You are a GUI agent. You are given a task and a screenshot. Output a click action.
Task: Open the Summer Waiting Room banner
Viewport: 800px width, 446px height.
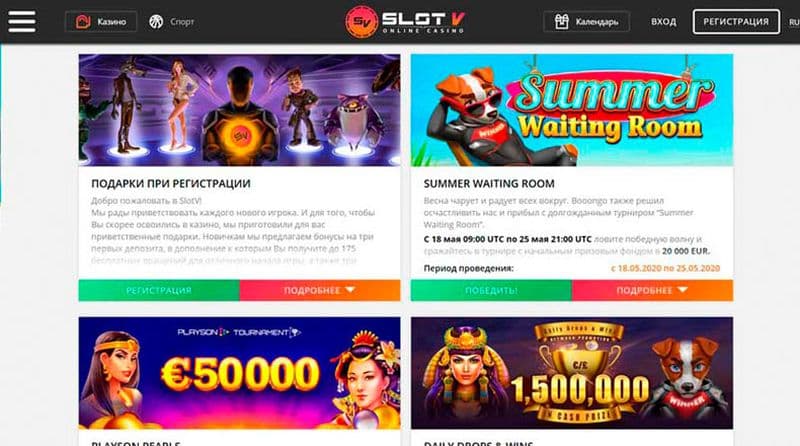click(572, 110)
